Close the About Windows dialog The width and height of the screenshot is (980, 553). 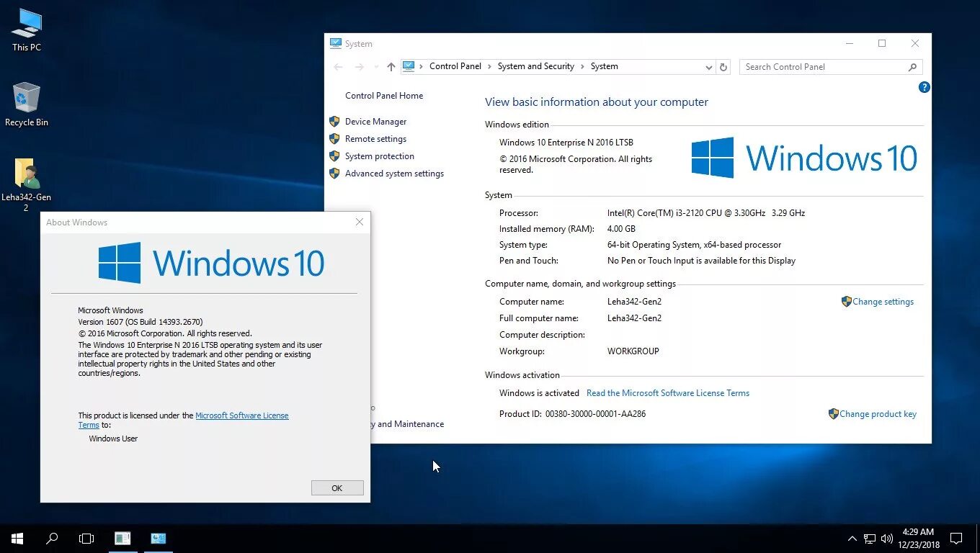click(x=359, y=222)
